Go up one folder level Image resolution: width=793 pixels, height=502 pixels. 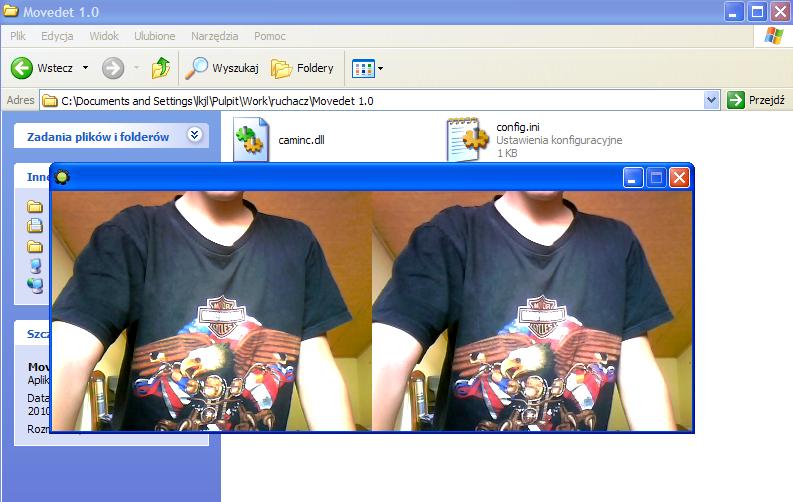[x=160, y=68]
